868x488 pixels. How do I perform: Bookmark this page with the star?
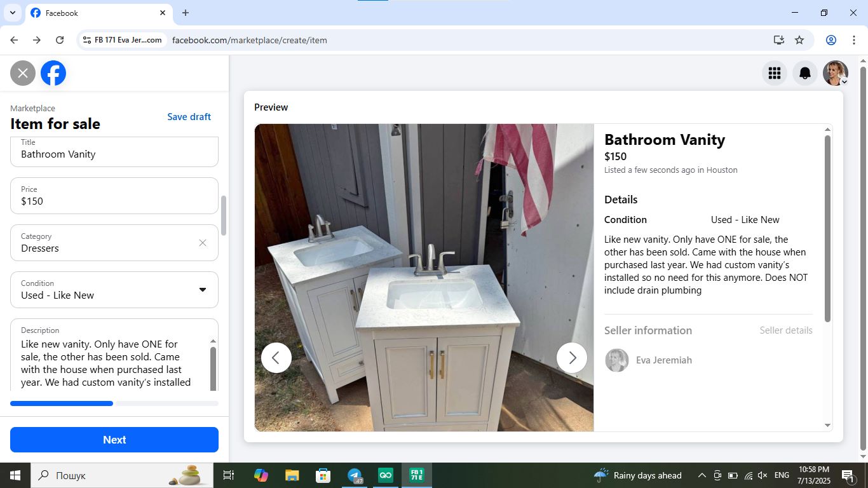799,40
